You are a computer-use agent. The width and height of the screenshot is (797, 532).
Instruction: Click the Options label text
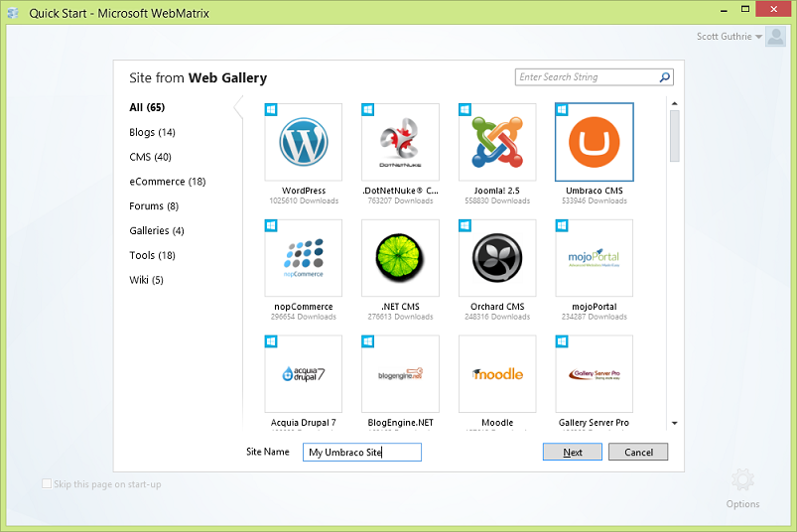pyautogui.click(x=742, y=504)
